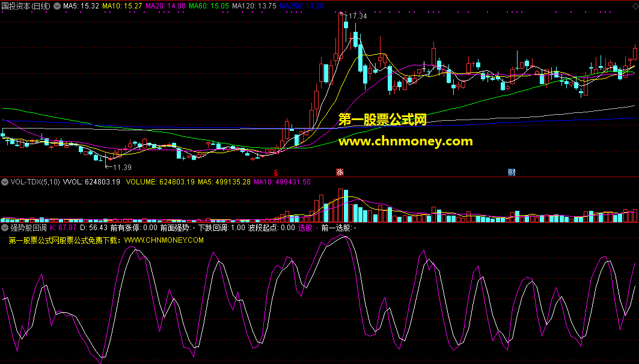Viewport: 639px width, 364px height.
Task: Click the D: 56.43 value
Action: pyautogui.click(x=94, y=228)
